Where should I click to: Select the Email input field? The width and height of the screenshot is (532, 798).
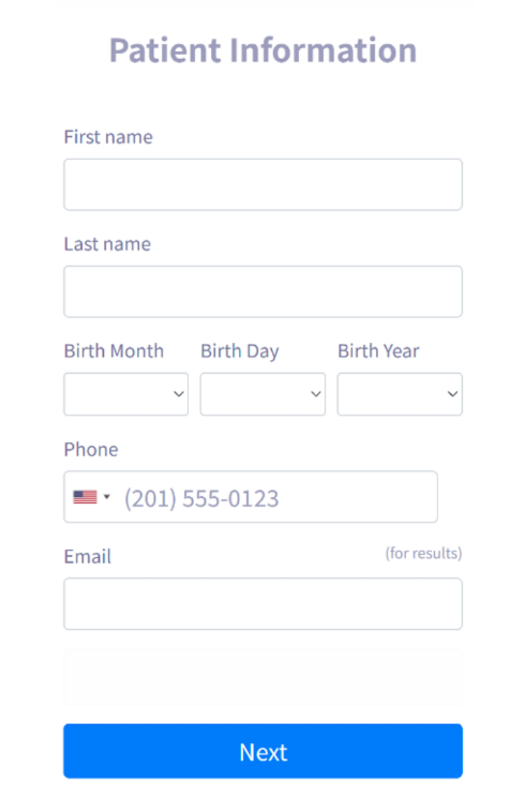click(263, 603)
